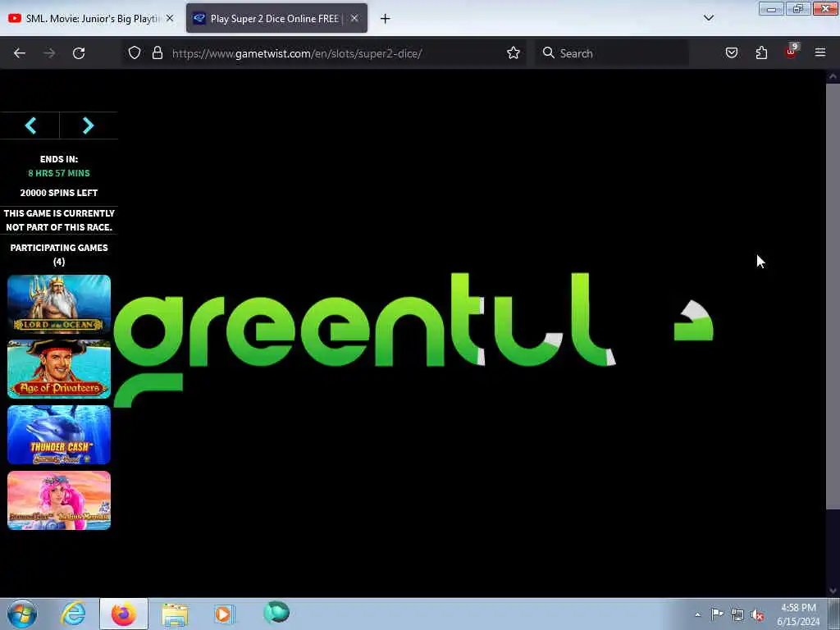Show site security info via padlock icon

(157, 52)
